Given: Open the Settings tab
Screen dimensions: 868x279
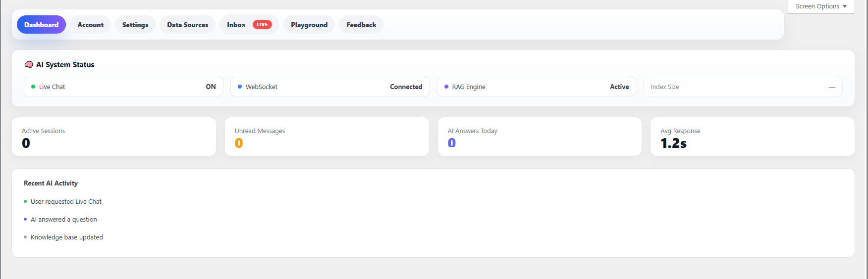Looking at the screenshot, I should tap(135, 25).
